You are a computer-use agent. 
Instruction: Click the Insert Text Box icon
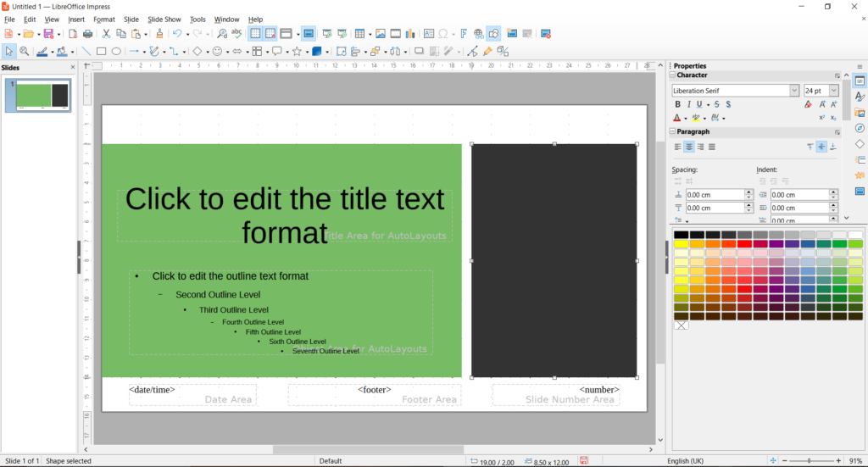[429, 34]
